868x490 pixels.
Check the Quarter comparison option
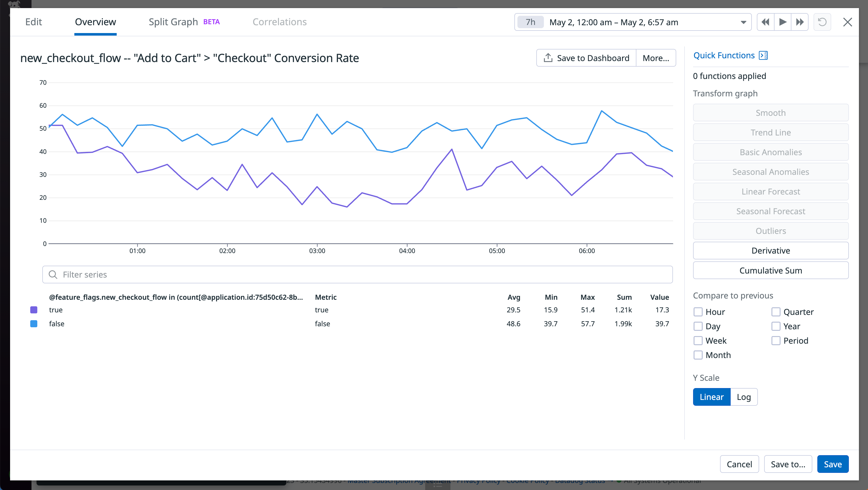pyautogui.click(x=776, y=312)
